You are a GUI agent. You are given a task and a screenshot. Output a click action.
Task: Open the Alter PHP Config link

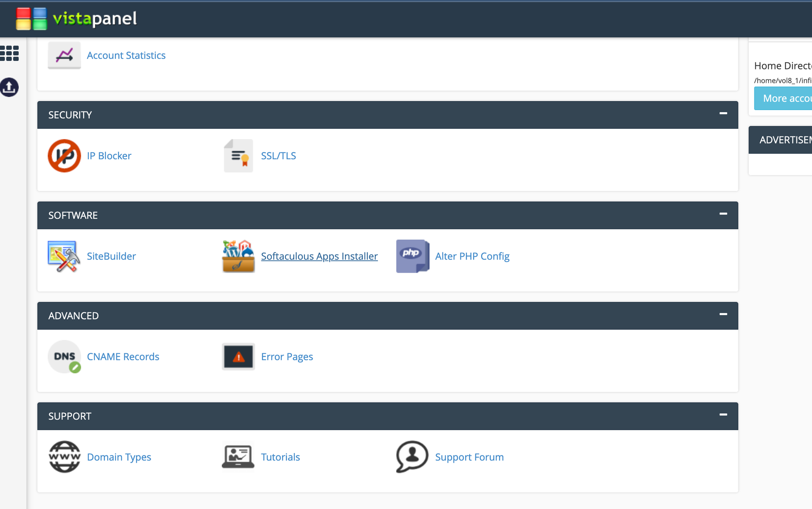pos(472,256)
